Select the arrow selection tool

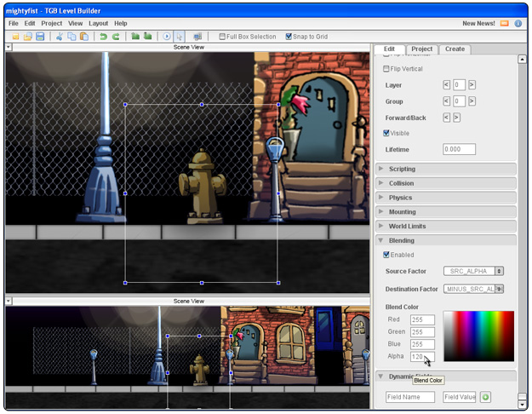pyautogui.click(x=179, y=37)
